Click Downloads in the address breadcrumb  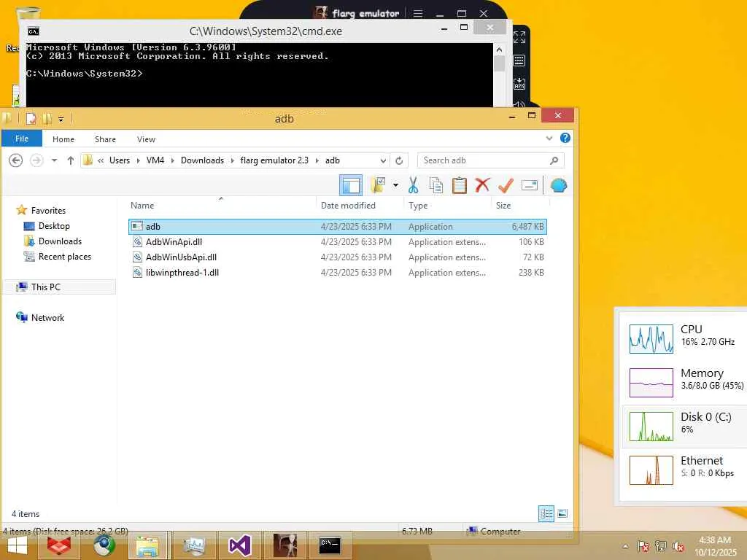202,160
